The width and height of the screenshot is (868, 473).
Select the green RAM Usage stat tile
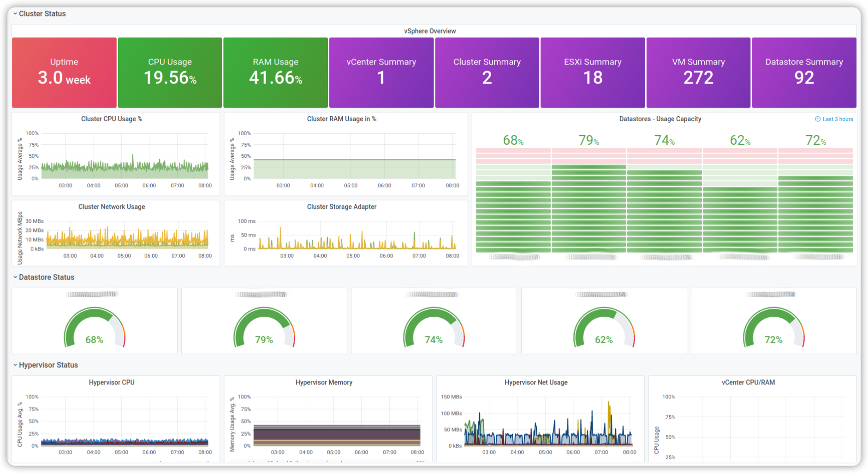tap(275, 72)
